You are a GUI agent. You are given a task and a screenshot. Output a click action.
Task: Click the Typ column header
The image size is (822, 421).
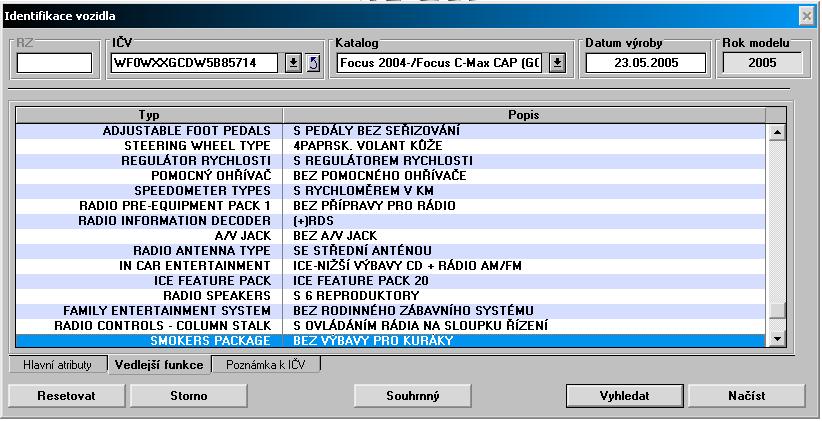(x=147, y=115)
